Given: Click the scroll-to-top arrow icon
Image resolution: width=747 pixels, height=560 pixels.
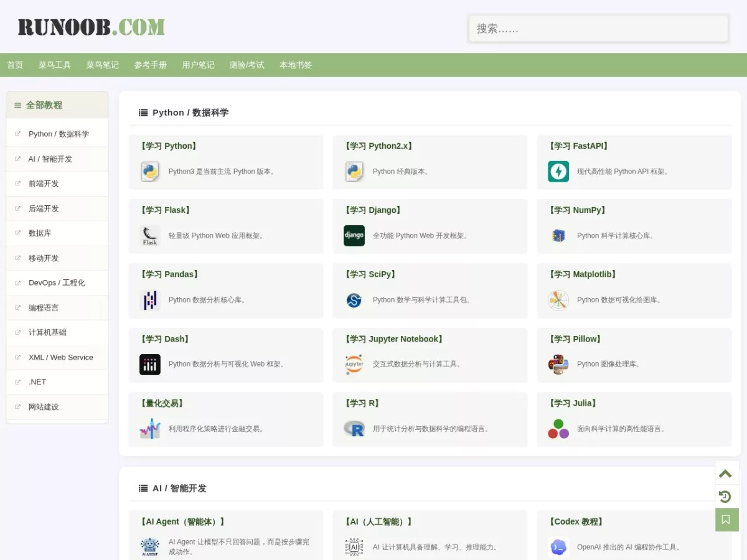Looking at the screenshot, I should pos(725,474).
